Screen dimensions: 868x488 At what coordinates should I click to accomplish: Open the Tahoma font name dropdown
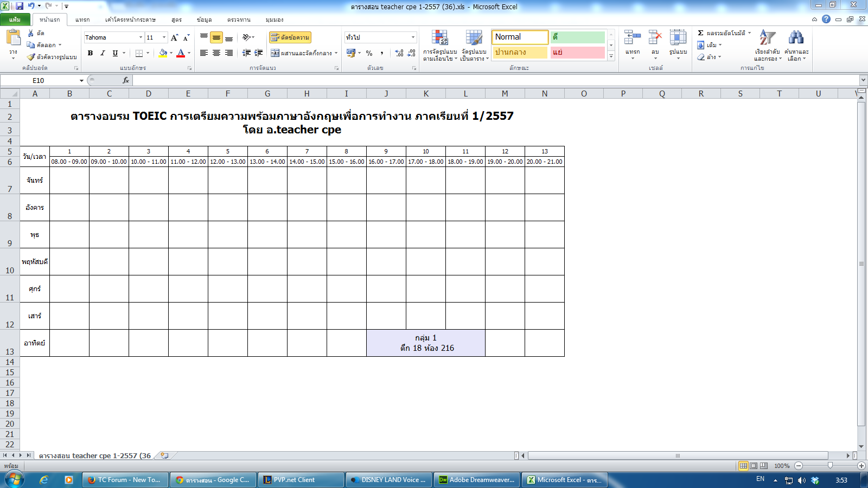(141, 37)
